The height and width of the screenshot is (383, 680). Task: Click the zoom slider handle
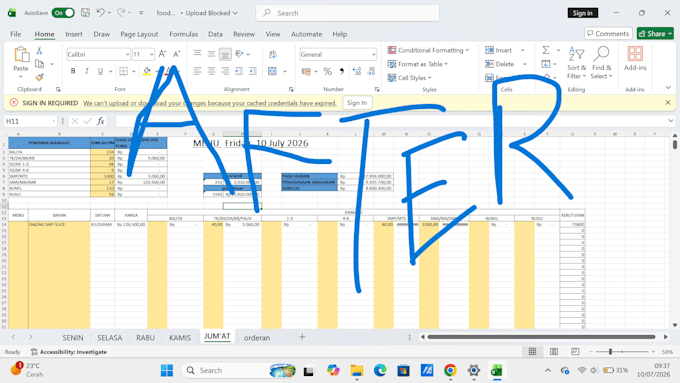610,352
